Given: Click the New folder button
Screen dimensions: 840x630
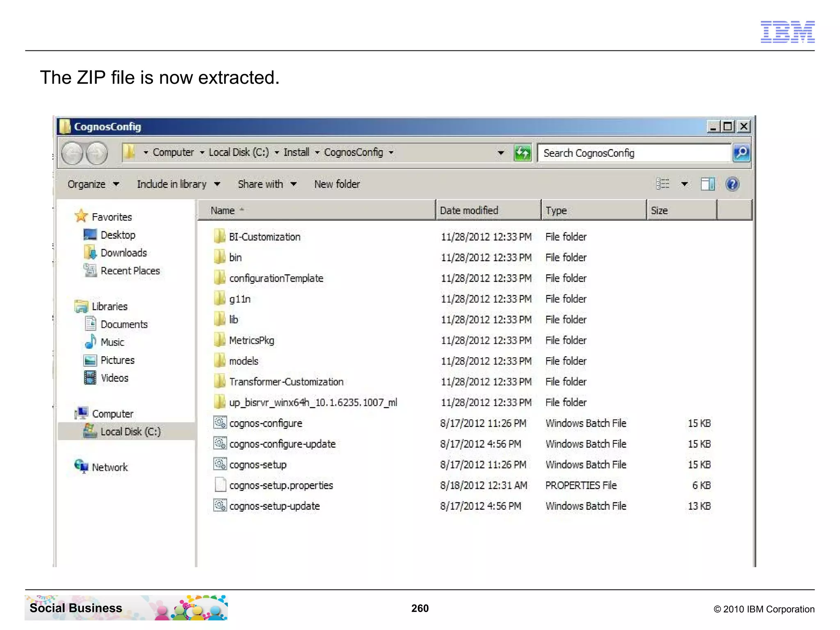Looking at the screenshot, I should (x=337, y=184).
